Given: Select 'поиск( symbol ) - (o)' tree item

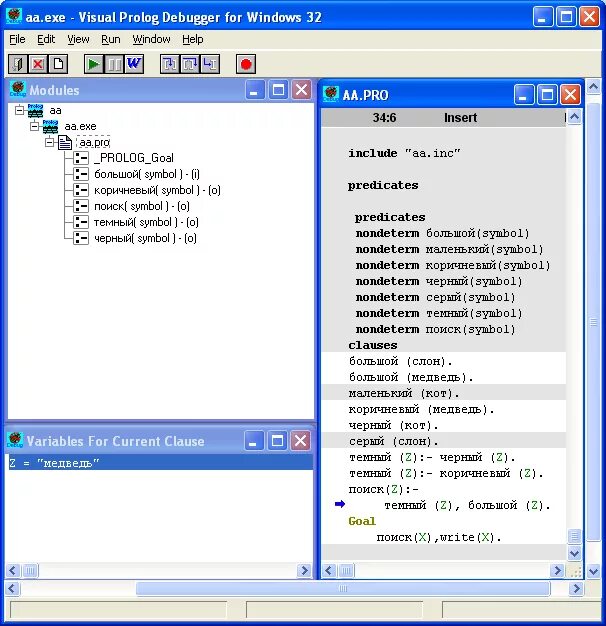Looking at the screenshot, I should (x=142, y=206).
